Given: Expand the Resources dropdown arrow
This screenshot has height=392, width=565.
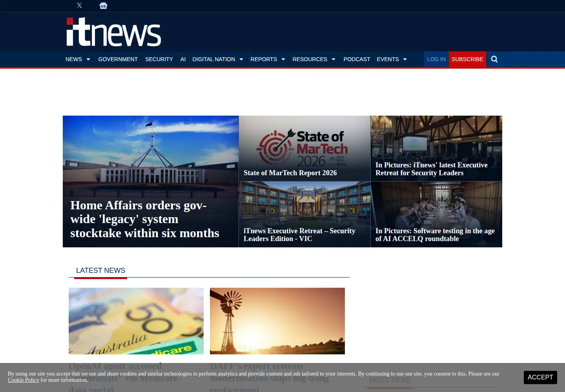Looking at the screenshot, I should click(334, 60).
